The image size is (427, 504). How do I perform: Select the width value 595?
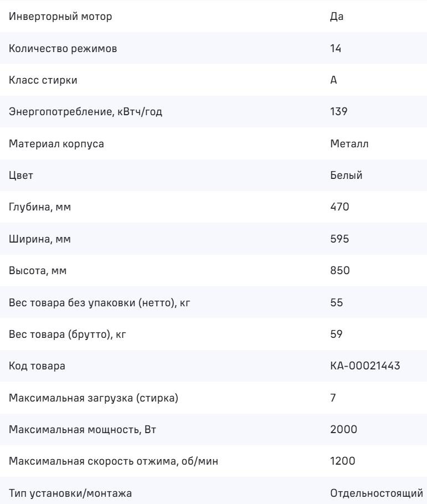[x=338, y=239]
